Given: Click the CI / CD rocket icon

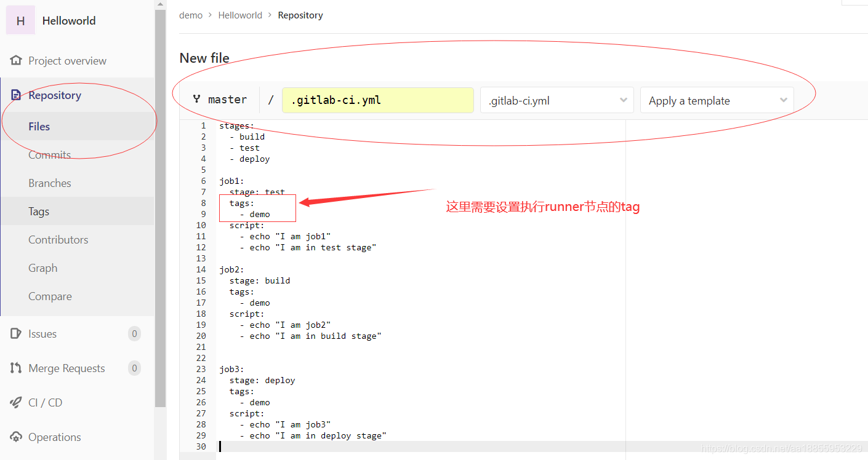Looking at the screenshot, I should pos(16,402).
